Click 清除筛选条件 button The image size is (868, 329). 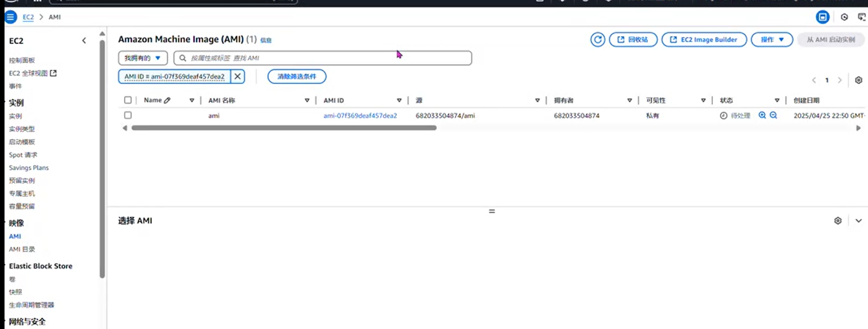coord(297,76)
